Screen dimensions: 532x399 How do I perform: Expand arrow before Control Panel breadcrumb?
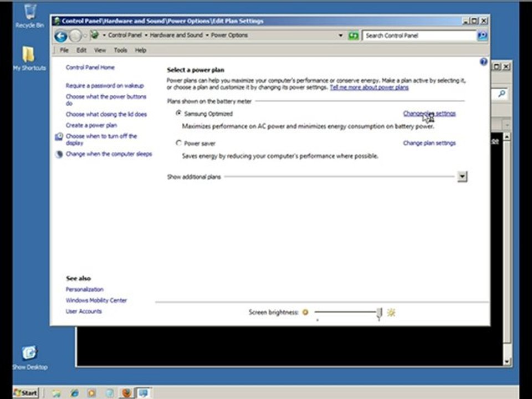coord(104,35)
